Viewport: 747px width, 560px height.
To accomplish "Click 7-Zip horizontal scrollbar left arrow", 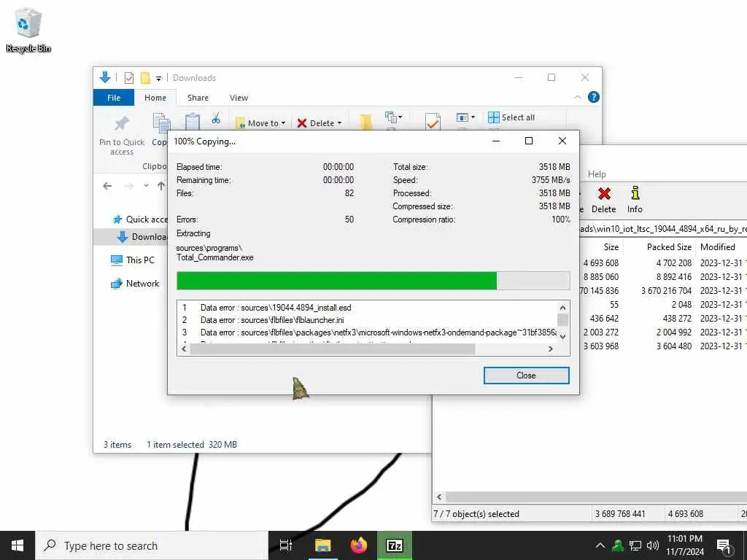I will point(439,497).
